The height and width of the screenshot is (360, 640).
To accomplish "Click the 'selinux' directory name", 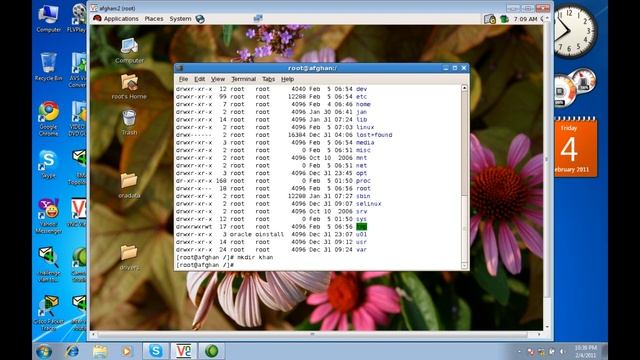I will 369,204.
